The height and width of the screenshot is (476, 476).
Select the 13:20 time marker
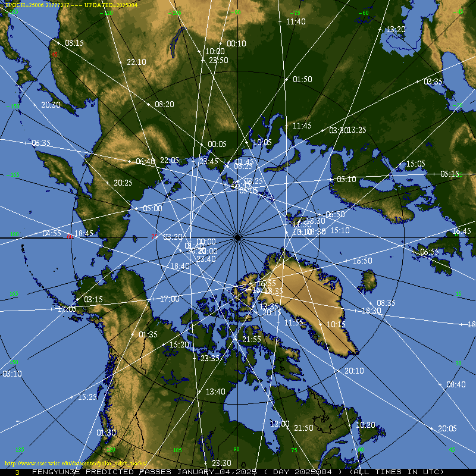[395, 29]
